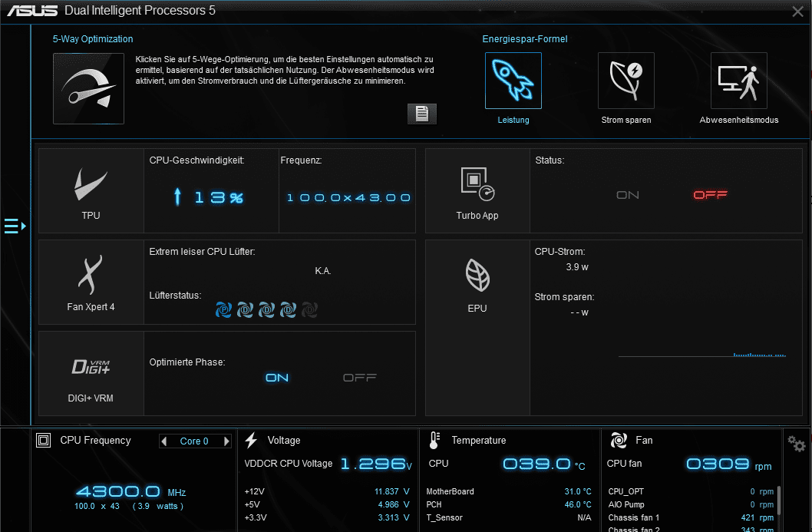Viewport: 812px width, 532px height.
Task: Click the +3.3V voltage row
Action: pos(327,517)
